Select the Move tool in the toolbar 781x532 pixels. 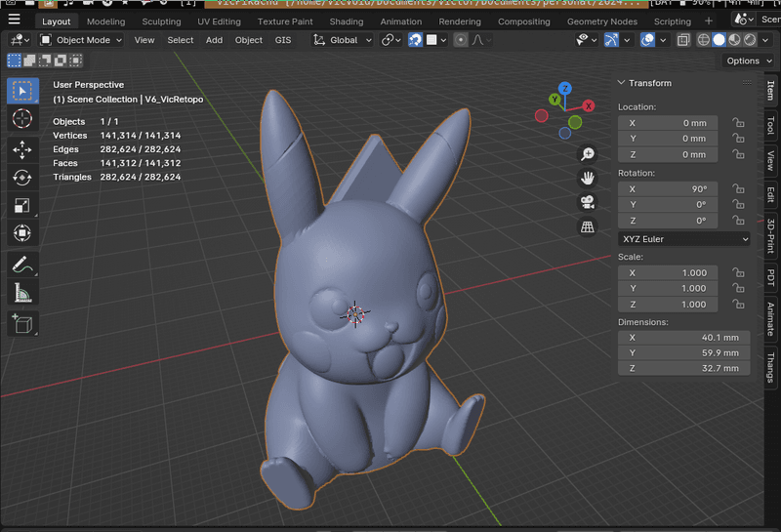[x=21, y=148]
